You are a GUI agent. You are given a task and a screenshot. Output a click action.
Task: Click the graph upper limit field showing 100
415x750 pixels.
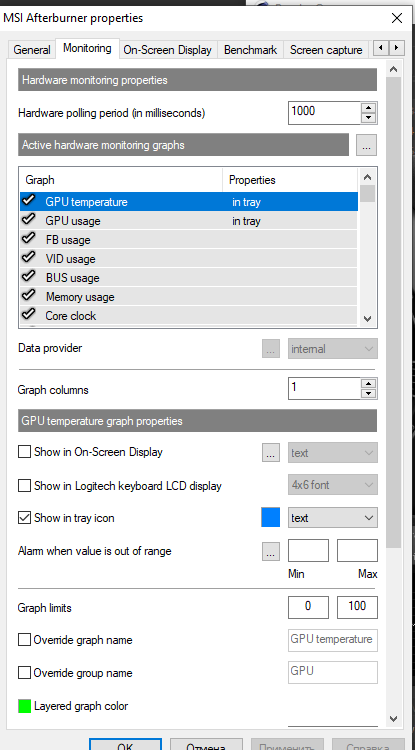pyautogui.click(x=357, y=607)
